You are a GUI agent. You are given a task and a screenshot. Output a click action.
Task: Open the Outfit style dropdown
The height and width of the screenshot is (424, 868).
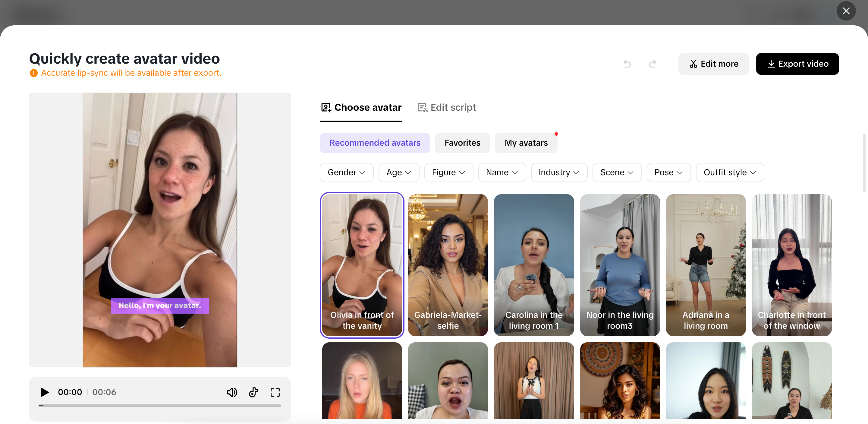tap(730, 172)
